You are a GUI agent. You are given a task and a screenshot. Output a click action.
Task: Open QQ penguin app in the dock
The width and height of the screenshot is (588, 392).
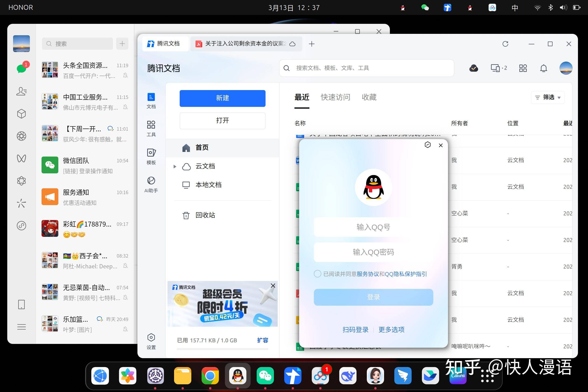(x=238, y=375)
